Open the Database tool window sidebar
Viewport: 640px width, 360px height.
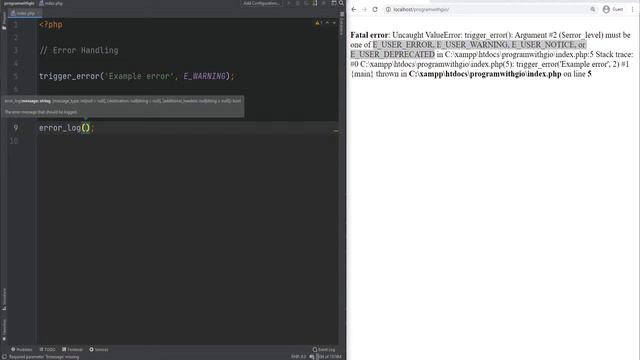[342, 25]
